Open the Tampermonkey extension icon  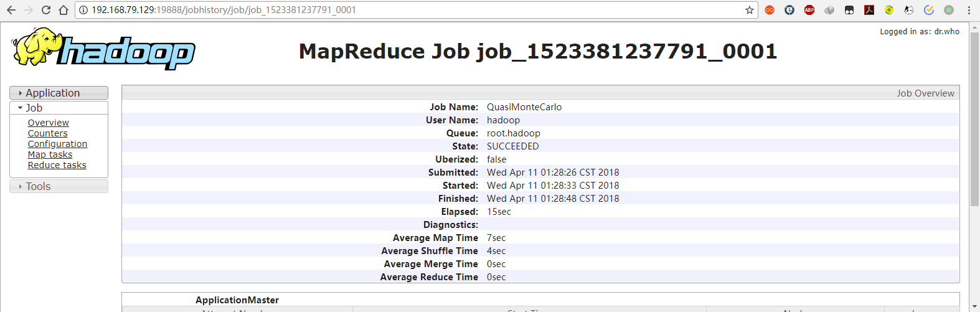coord(849,10)
